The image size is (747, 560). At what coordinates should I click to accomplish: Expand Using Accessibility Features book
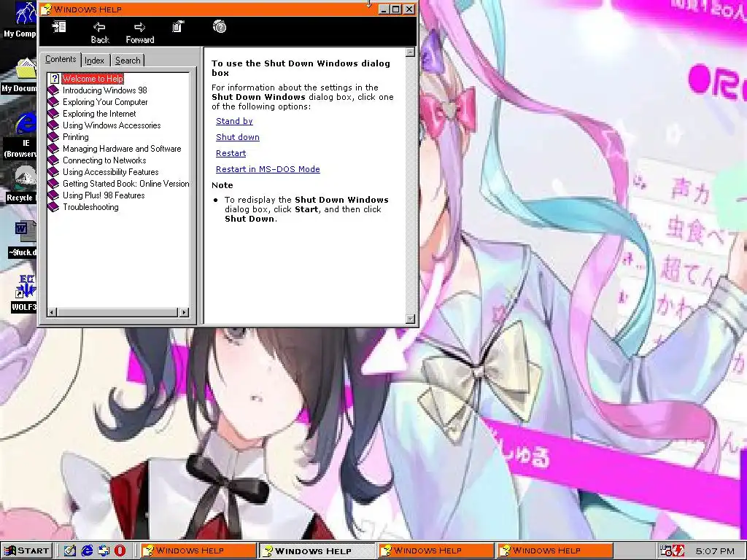tap(111, 172)
